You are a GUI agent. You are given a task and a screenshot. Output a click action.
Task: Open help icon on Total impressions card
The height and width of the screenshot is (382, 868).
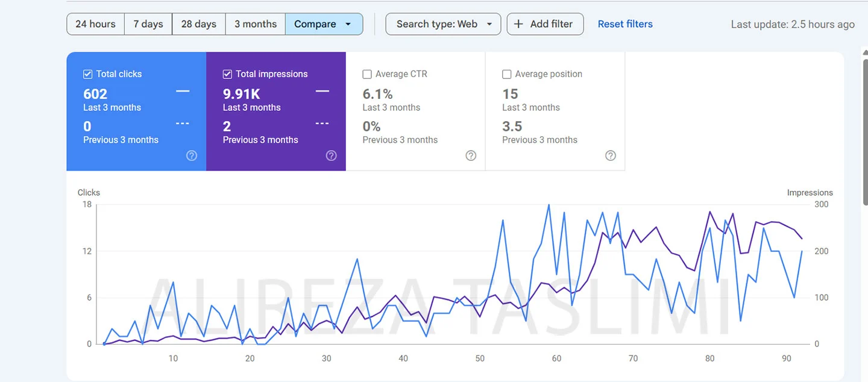(x=331, y=155)
